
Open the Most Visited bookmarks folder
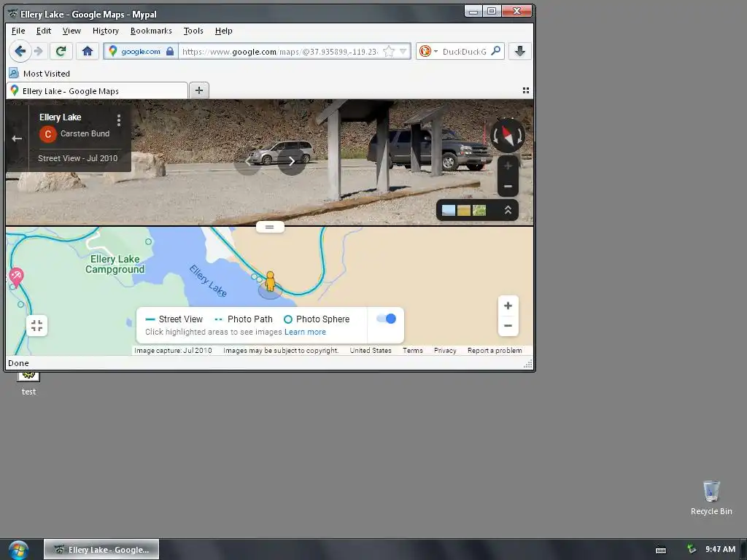point(40,74)
